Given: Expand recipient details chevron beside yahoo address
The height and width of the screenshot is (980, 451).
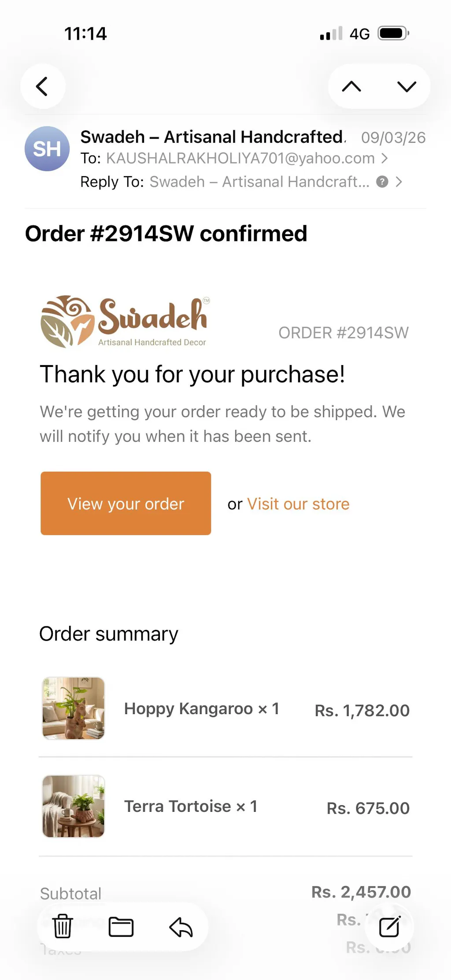Looking at the screenshot, I should (x=385, y=158).
